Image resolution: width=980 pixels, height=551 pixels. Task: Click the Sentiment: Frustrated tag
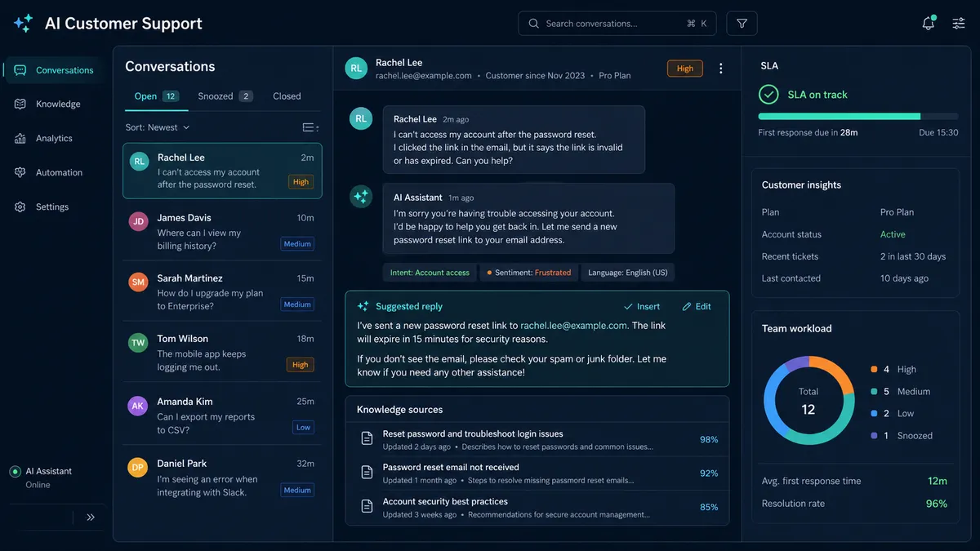click(x=528, y=273)
